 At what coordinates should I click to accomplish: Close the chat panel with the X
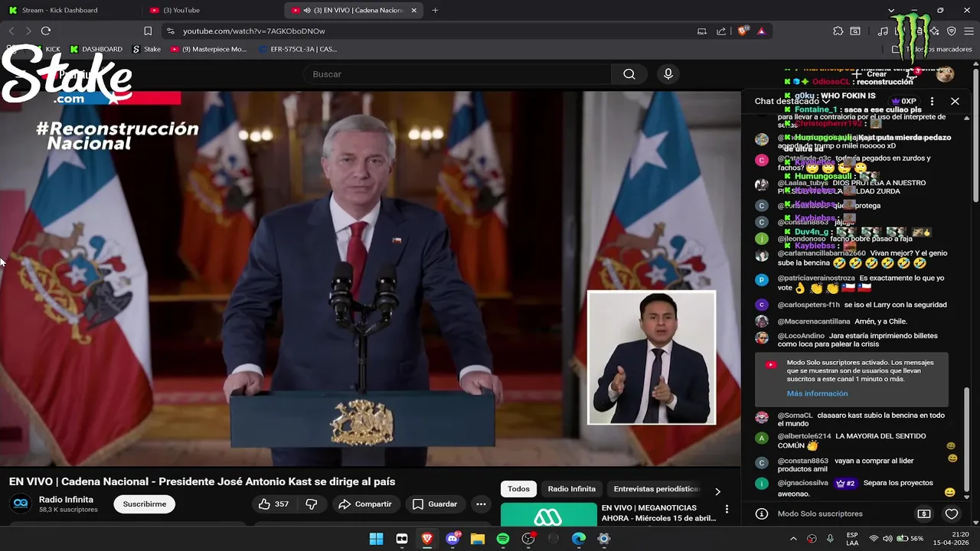955,101
